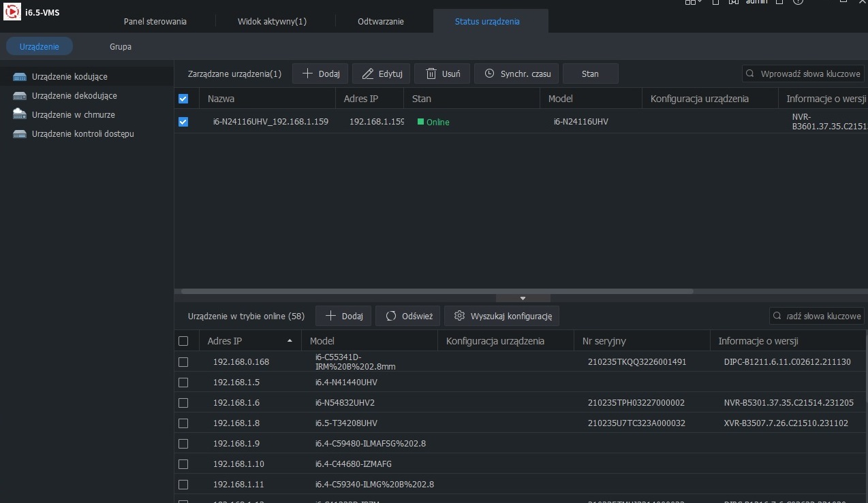Select the Urządzenie w chmurze cloud icon
This screenshot has width=868, height=503.
20,115
